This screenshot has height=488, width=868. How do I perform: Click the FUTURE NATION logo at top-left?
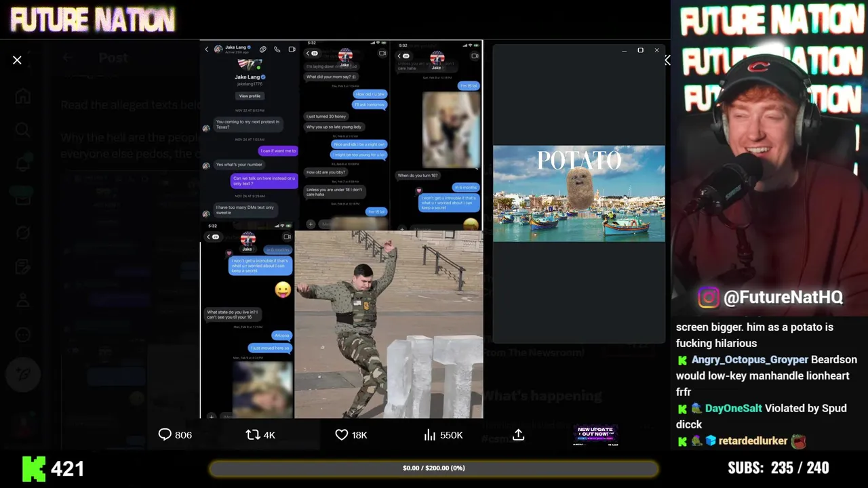pos(93,20)
